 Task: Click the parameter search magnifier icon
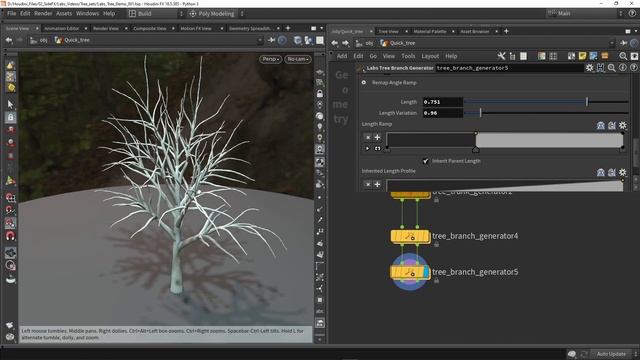coord(611,68)
